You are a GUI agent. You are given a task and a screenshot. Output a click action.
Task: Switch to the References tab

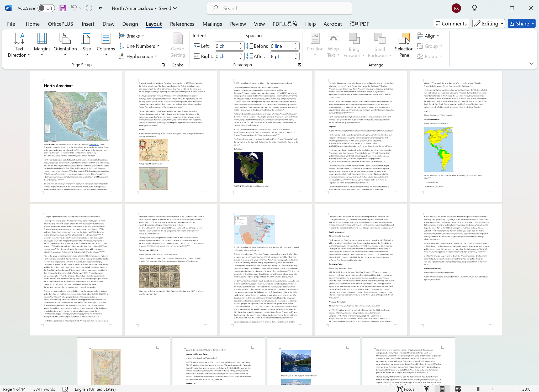pos(182,24)
